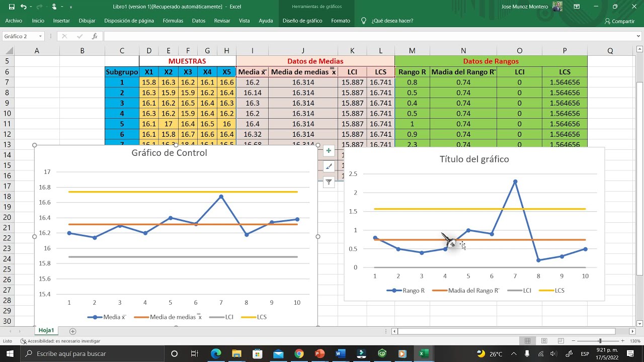Click horizontal scrollbar right arrow
The height and width of the screenshot is (362, 644).
coord(632,331)
